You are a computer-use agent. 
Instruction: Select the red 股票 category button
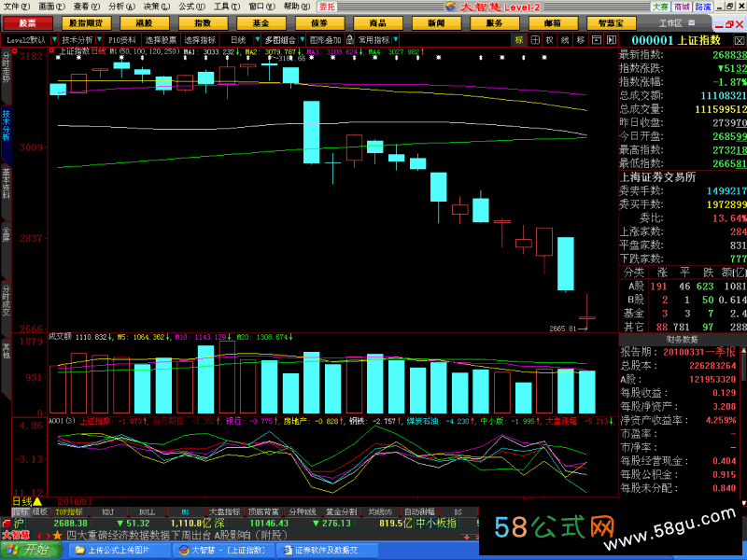click(x=28, y=22)
